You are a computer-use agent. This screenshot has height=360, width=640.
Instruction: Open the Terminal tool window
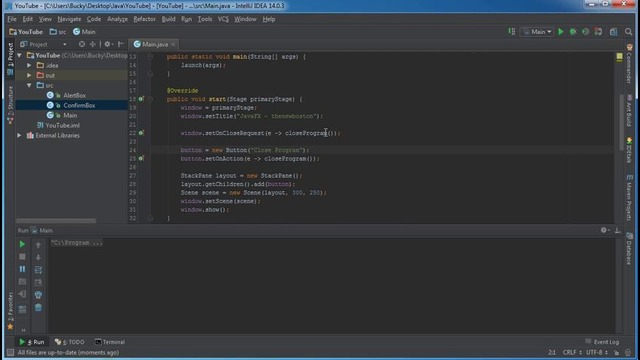(110, 342)
